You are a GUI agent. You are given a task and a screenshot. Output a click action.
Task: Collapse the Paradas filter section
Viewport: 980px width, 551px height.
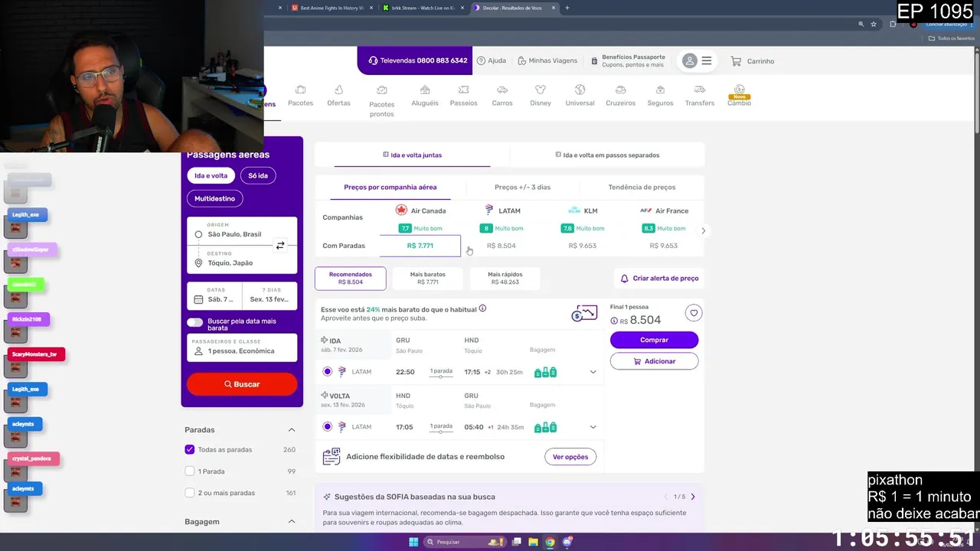(x=292, y=430)
